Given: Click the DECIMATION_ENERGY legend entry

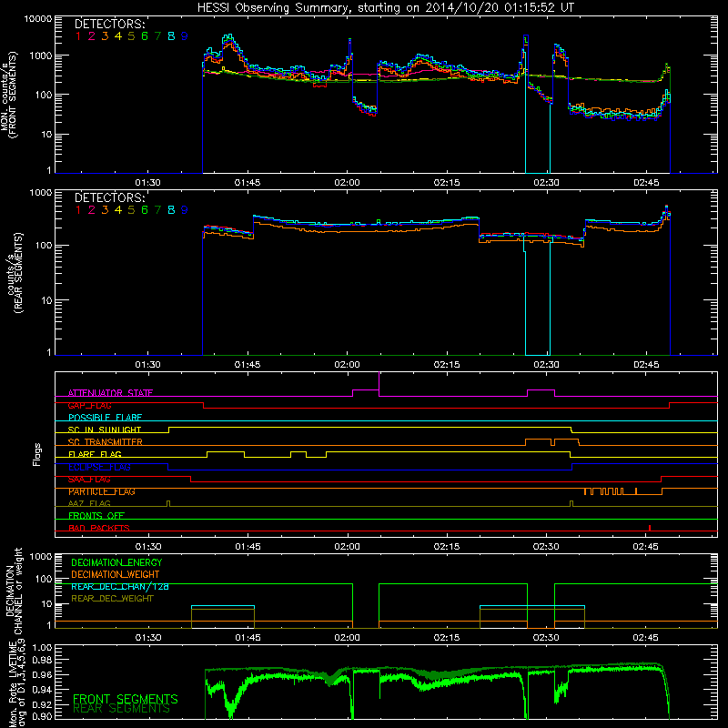Looking at the screenshot, I should [x=116, y=562].
